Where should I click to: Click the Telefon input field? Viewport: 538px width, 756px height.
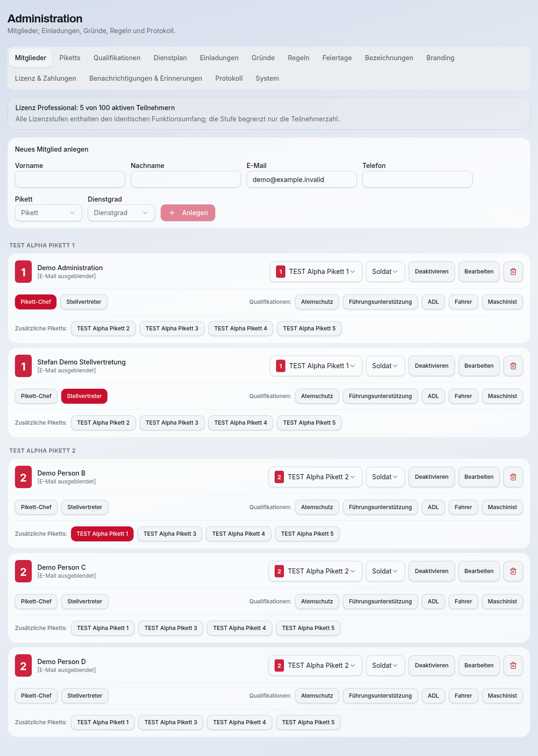click(418, 179)
